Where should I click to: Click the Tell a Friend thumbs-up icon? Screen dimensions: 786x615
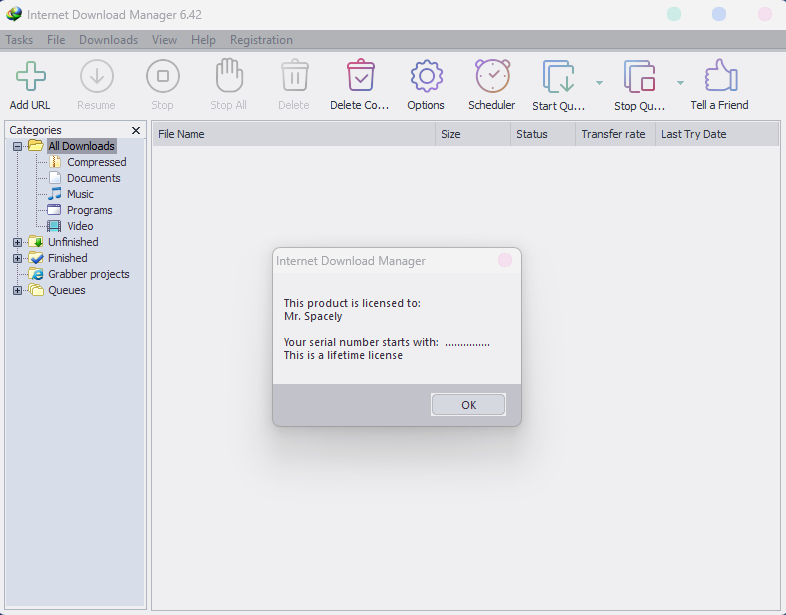coord(721,76)
